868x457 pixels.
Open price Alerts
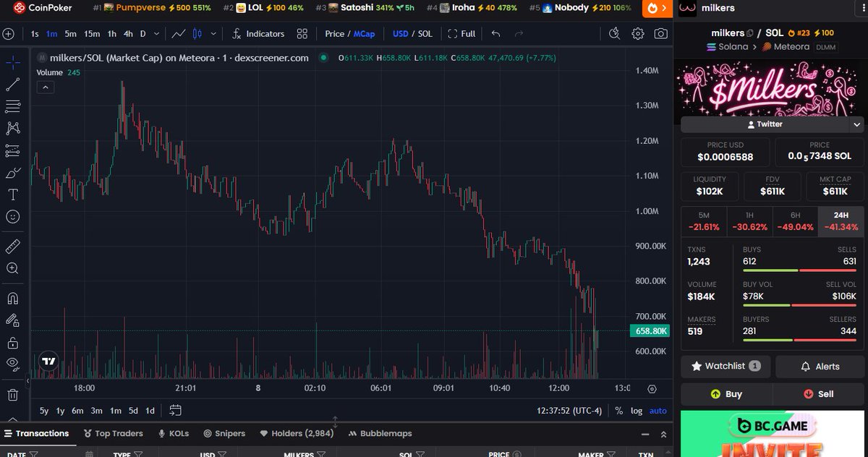click(820, 367)
